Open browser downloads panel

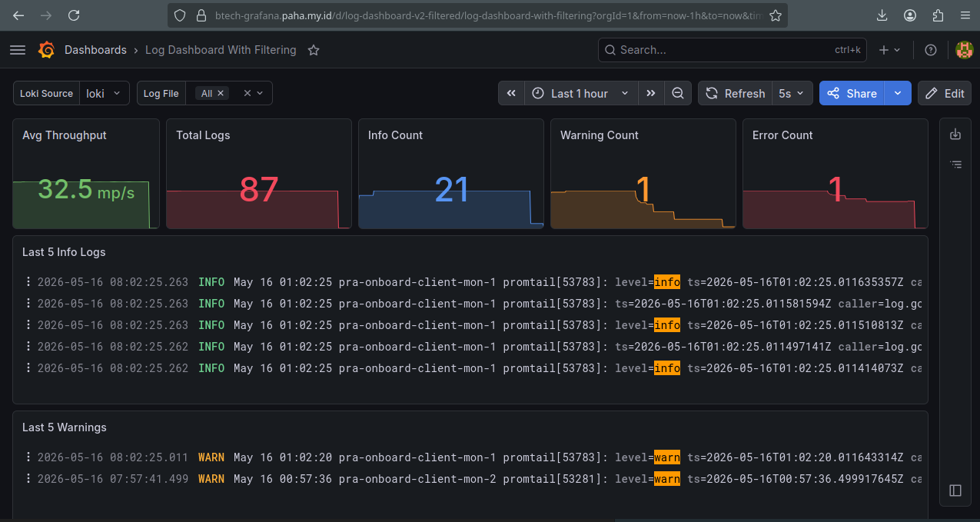(882, 15)
